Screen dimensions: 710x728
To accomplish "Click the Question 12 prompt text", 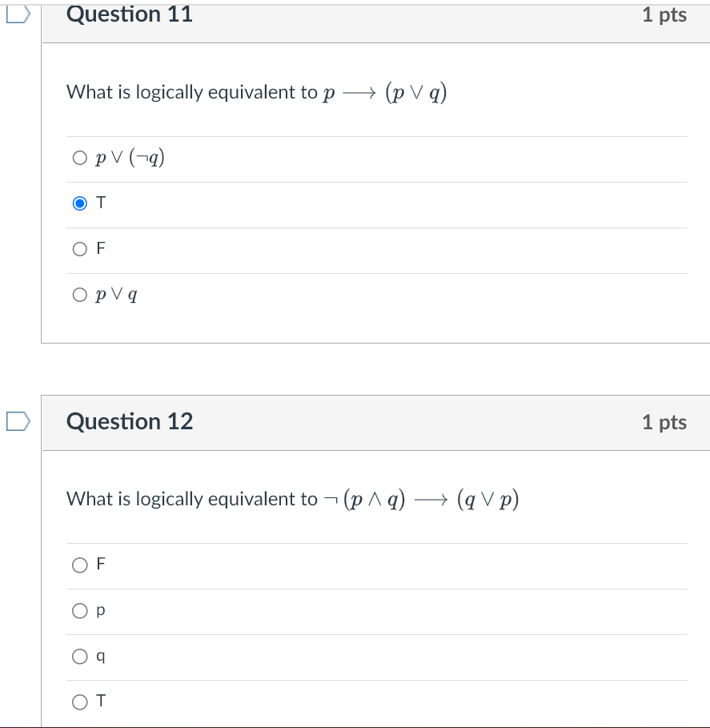I will pyautogui.click(x=292, y=498).
